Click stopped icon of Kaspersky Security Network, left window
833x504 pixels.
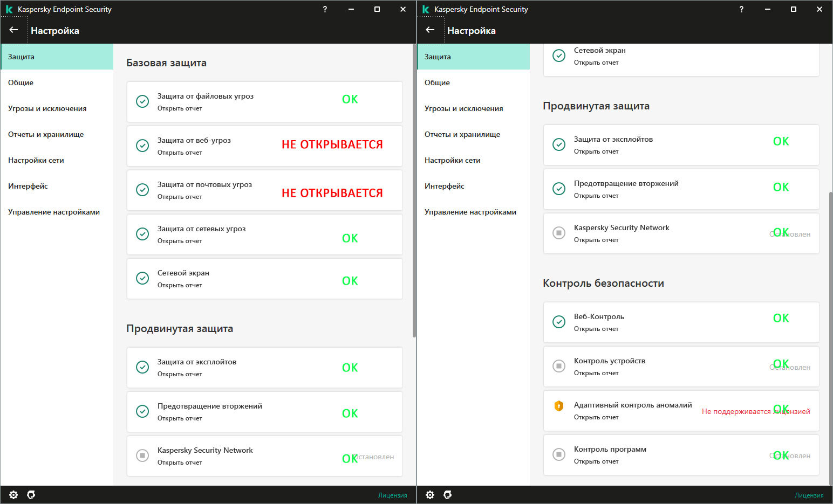(x=142, y=455)
